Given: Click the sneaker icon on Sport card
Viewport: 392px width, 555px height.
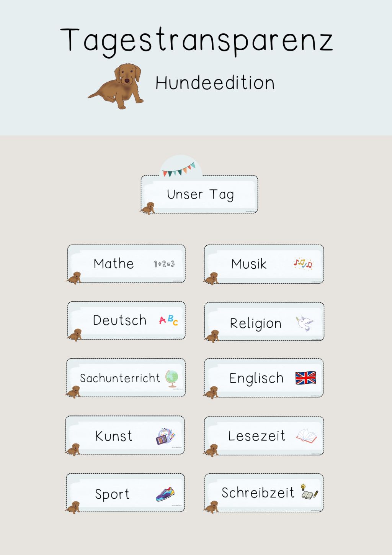Looking at the screenshot, I should pyautogui.click(x=165, y=494).
